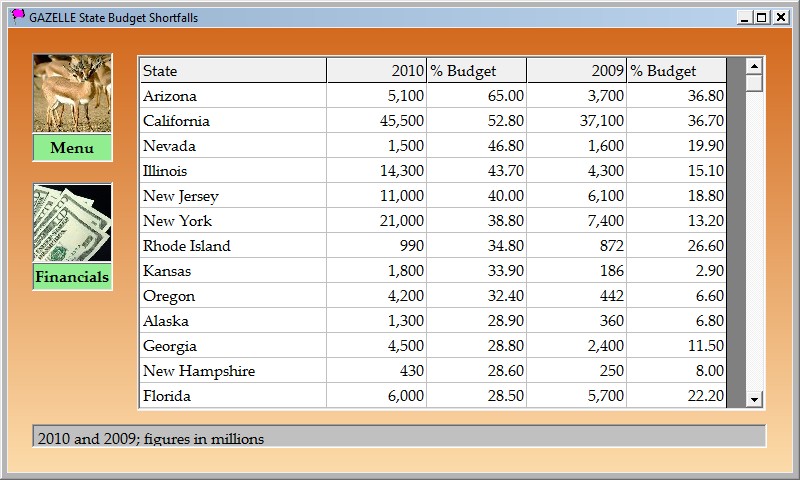Click the gazelle image icon
Viewport: 800px width, 480px height.
[x=72, y=94]
